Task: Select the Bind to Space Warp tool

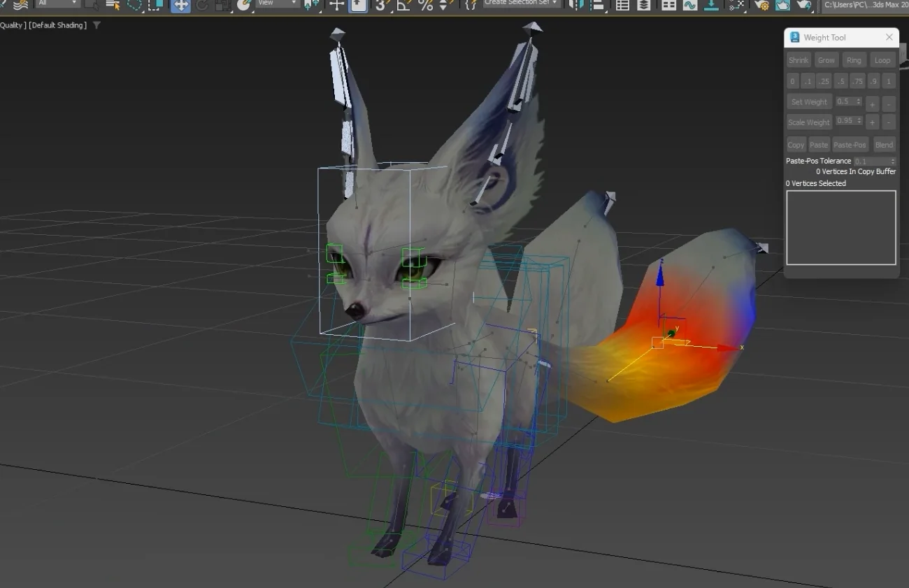Action: [21, 5]
